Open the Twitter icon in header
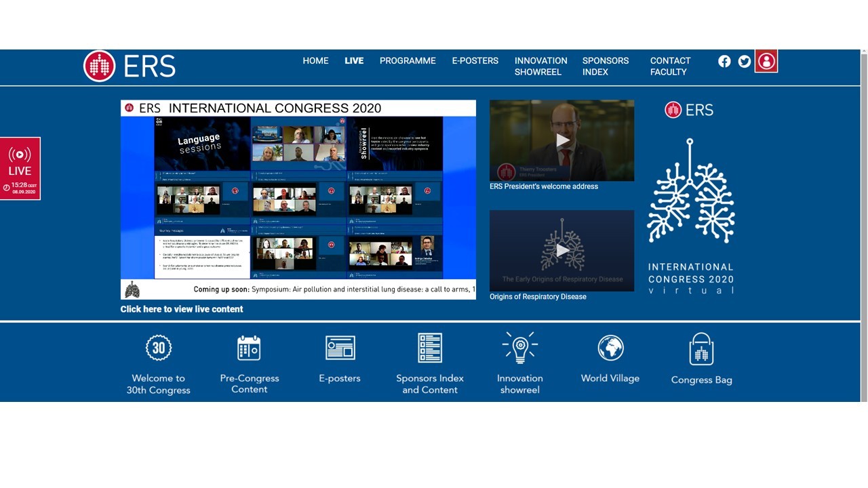 coord(745,62)
